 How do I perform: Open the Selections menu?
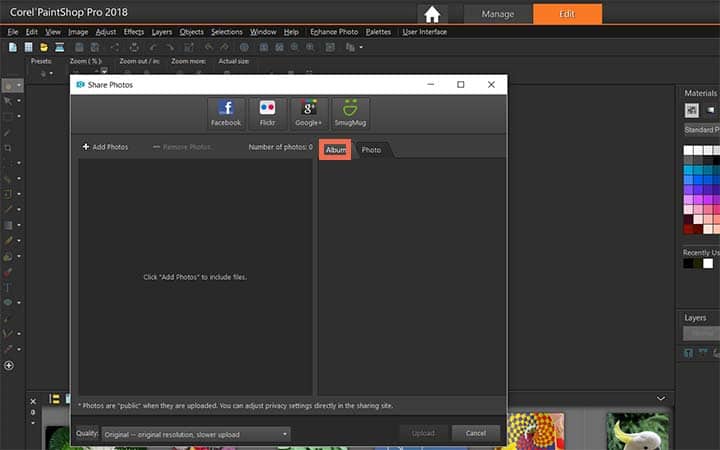coord(227,32)
